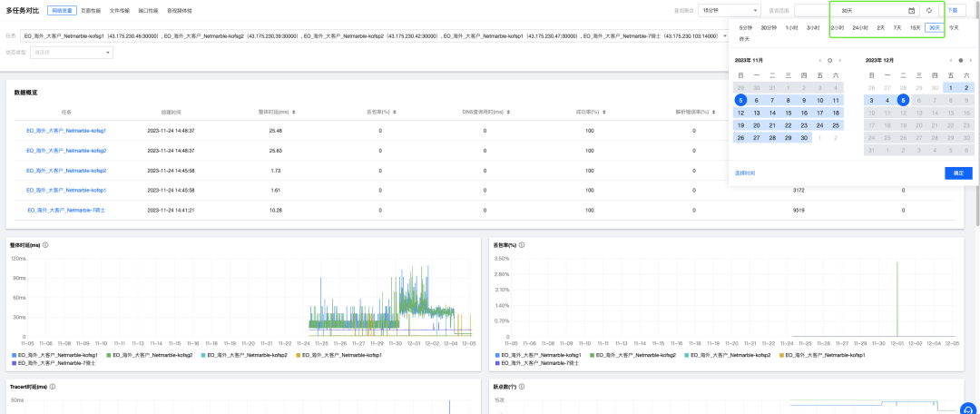Click the 9519 value in 7骑士 row
Screen dimensions: 980x414
click(799, 210)
